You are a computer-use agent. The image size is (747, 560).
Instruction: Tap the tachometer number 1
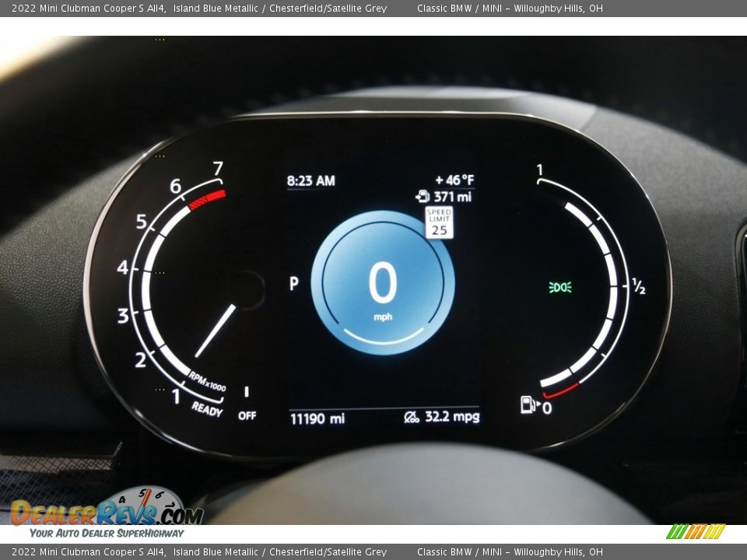[x=176, y=396]
